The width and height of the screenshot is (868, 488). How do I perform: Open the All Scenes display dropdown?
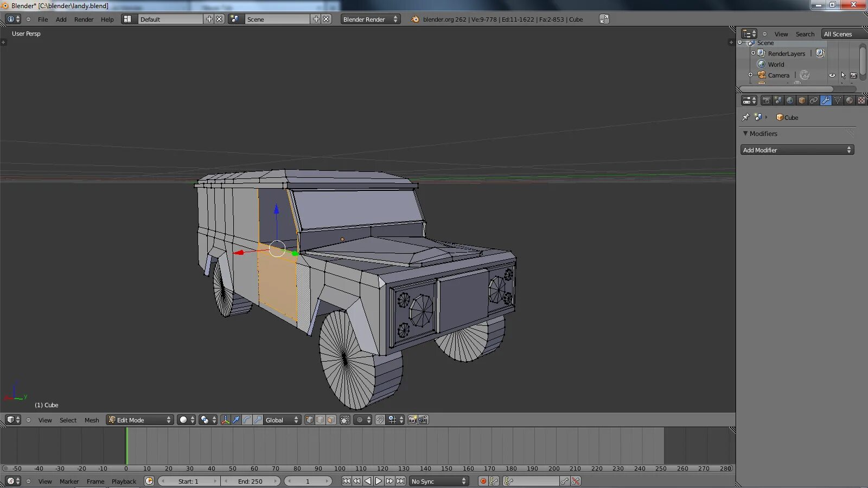tap(844, 34)
